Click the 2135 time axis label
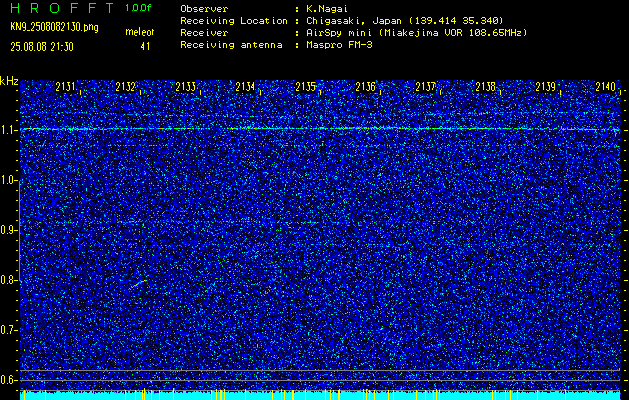The image size is (629, 400). pos(305,87)
